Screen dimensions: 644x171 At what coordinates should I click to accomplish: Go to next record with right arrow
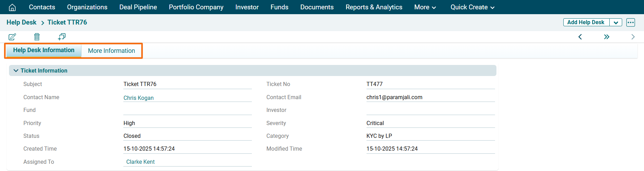[633, 37]
